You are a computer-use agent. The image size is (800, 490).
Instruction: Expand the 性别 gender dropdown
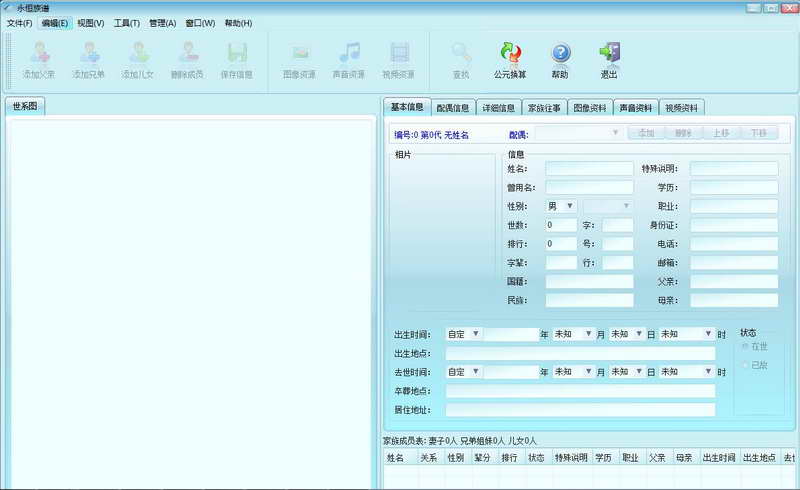point(561,206)
